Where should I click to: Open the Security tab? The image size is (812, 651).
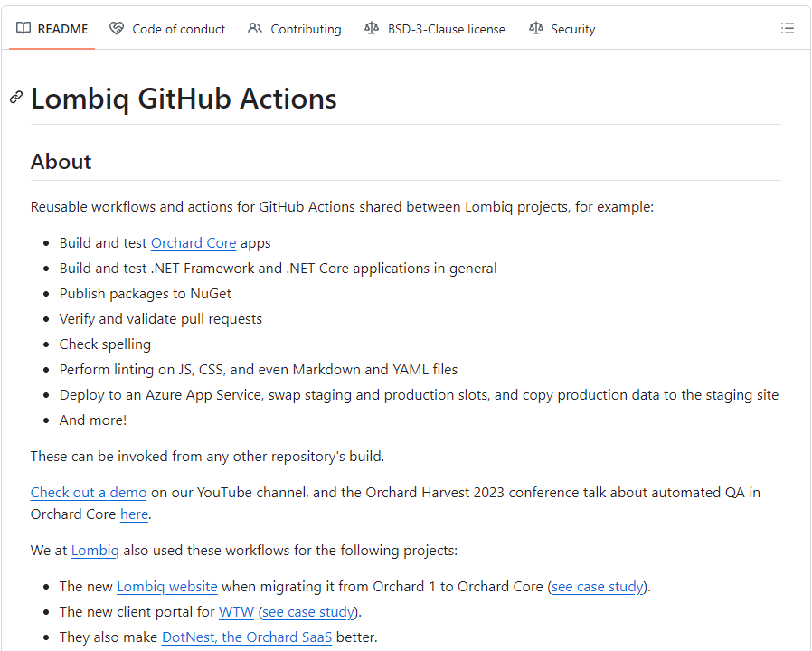pyautogui.click(x=562, y=29)
